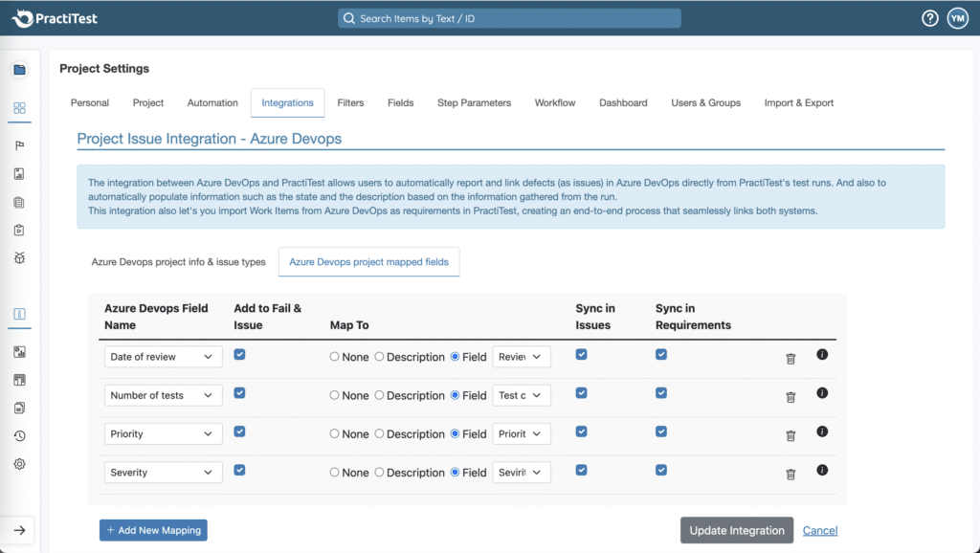Collapse the sidebar using the arrow icon
The width and height of the screenshot is (980, 553).
[x=19, y=530]
